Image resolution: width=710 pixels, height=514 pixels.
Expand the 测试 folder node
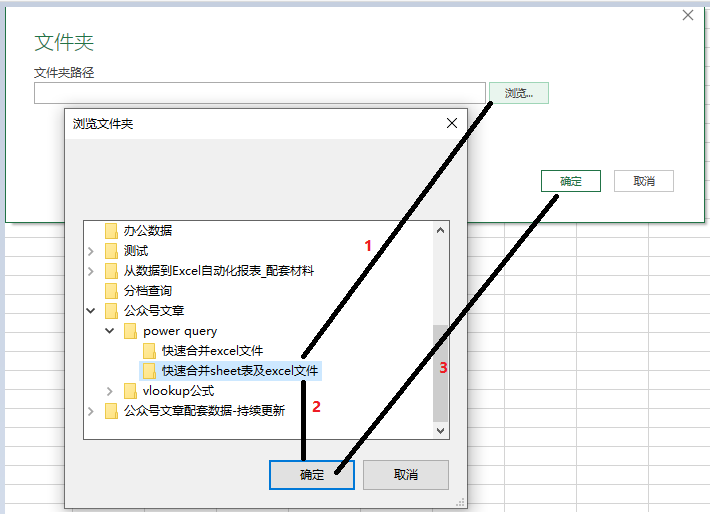coord(91,251)
